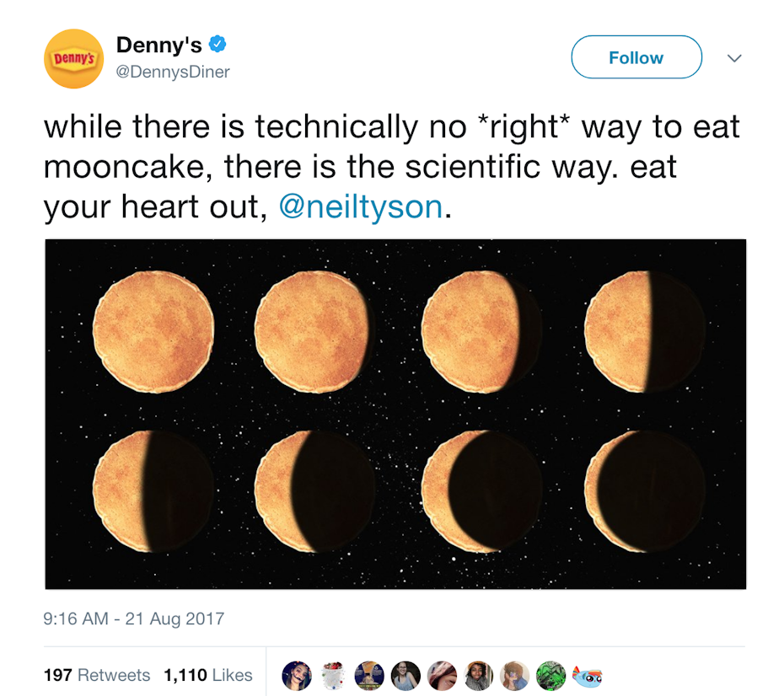View the 1,110 Likes list
The height and width of the screenshot is (696, 784).
click(208, 675)
